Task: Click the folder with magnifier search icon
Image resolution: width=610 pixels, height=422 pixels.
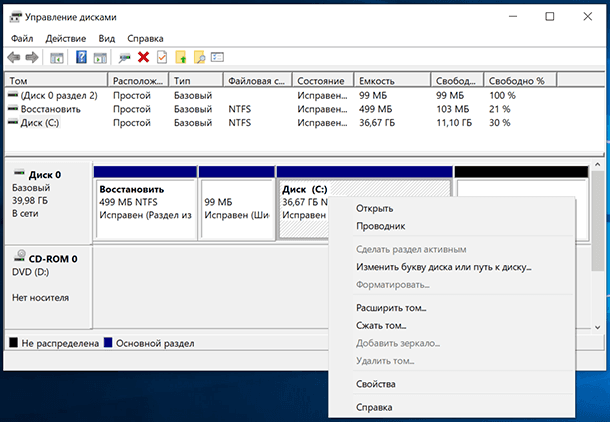Action: coord(199,57)
